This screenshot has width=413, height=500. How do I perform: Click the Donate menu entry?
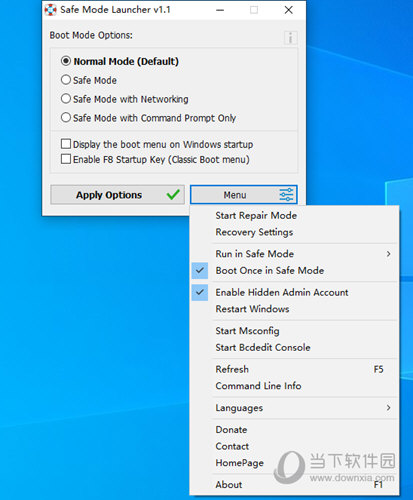[231, 430]
